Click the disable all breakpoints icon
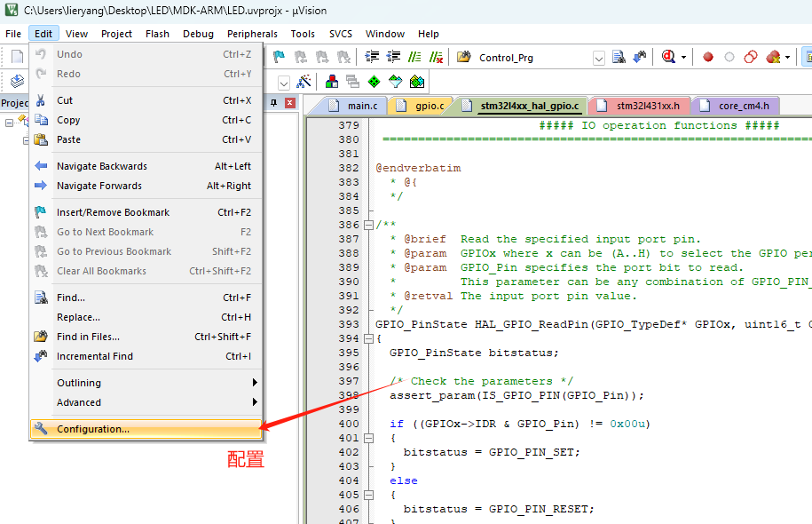Image resolution: width=812 pixels, height=524 pixels. pos(751,57)
